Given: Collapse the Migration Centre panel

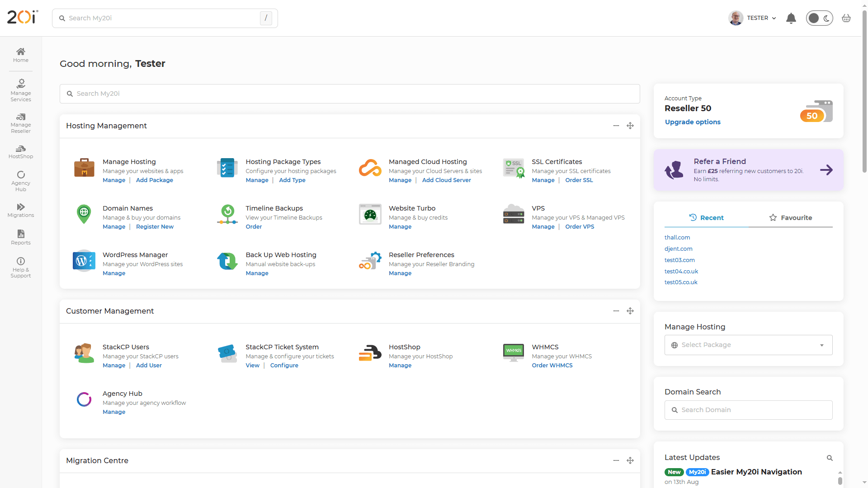Looking at the screenshot, I should [616, 460].
